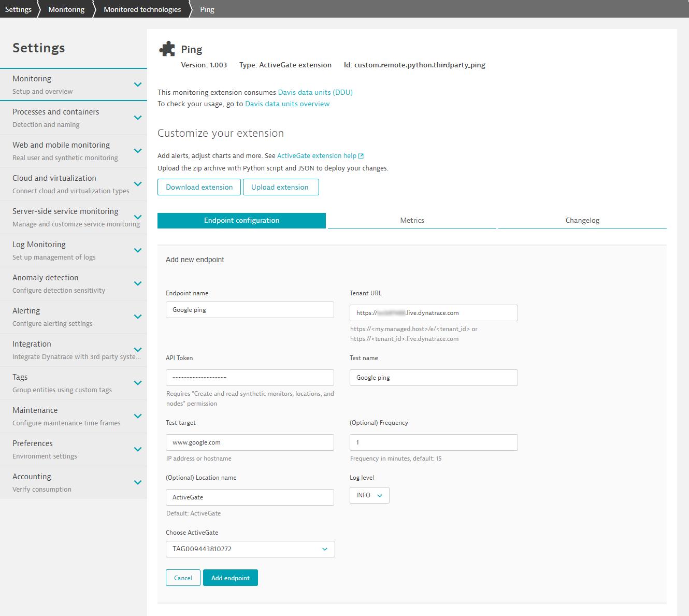Expand the Monitoring sidebar section

click(138, 84)
